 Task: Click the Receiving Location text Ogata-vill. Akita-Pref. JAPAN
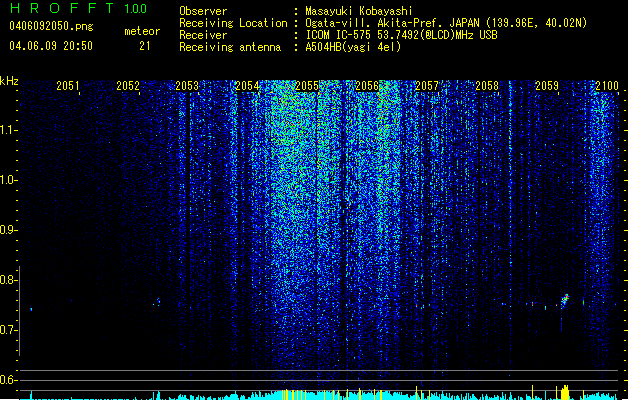392,23
